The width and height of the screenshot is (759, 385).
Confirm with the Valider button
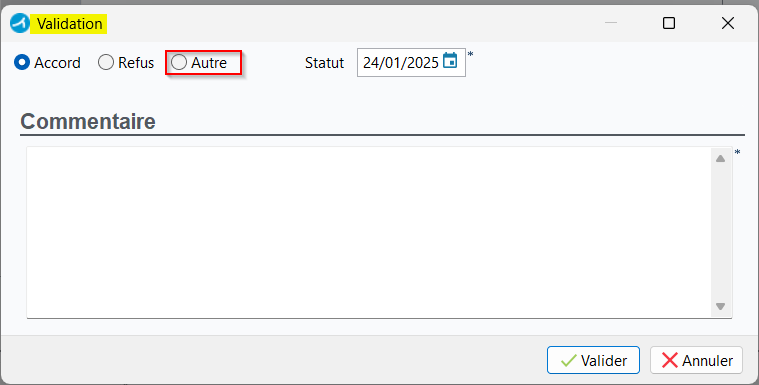click(x=593, y=360)
